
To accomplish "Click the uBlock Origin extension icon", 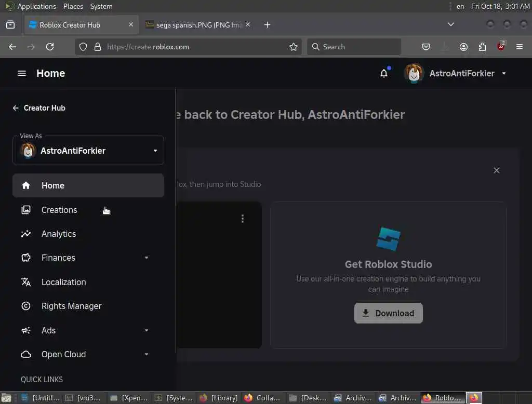I will [501, 46].
